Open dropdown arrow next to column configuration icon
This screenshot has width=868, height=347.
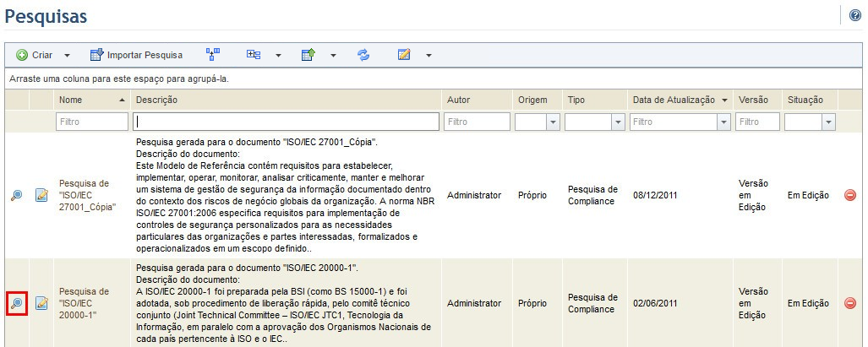(278, 55)
